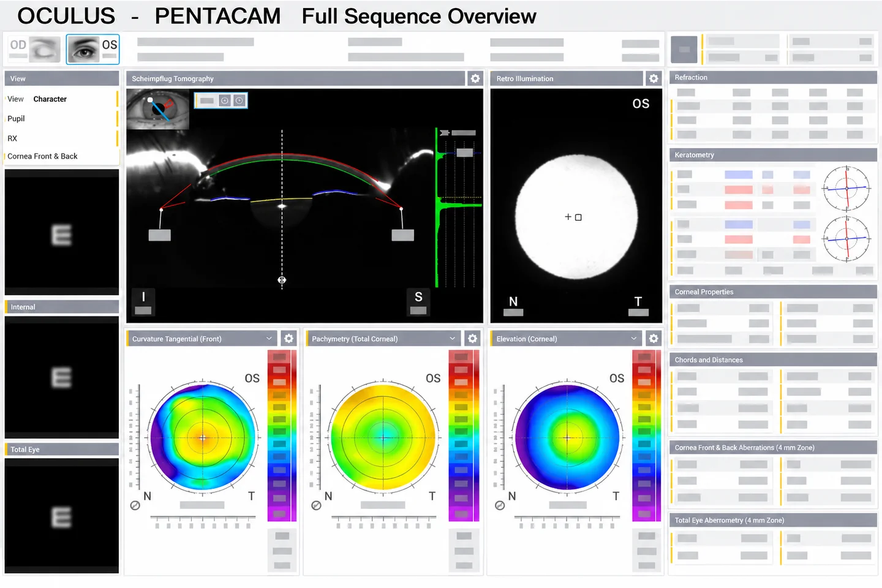
Task: Click the Chords and Distances section header
Action: [773, 360]
